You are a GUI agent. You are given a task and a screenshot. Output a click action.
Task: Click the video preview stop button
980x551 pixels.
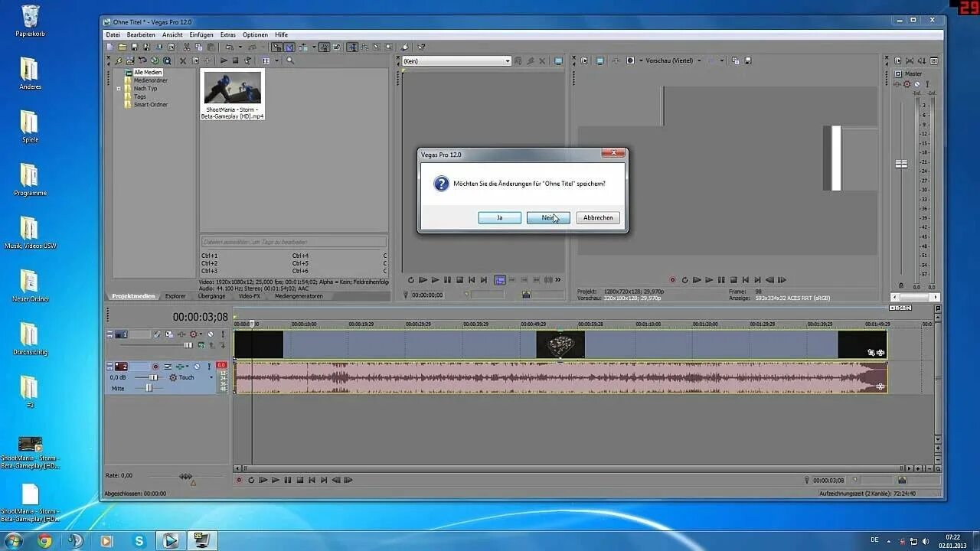pyautogui.click(x=733, y=280)
